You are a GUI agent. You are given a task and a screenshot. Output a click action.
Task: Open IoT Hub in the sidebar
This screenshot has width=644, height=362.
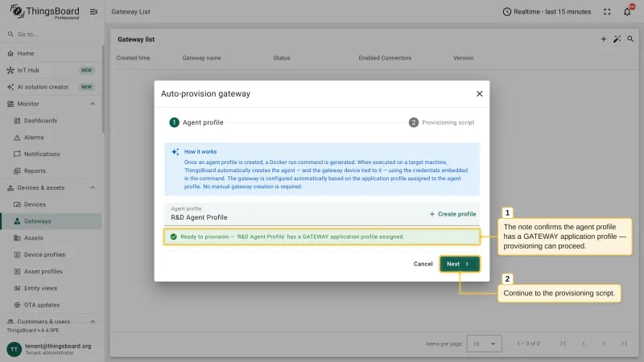52,70
